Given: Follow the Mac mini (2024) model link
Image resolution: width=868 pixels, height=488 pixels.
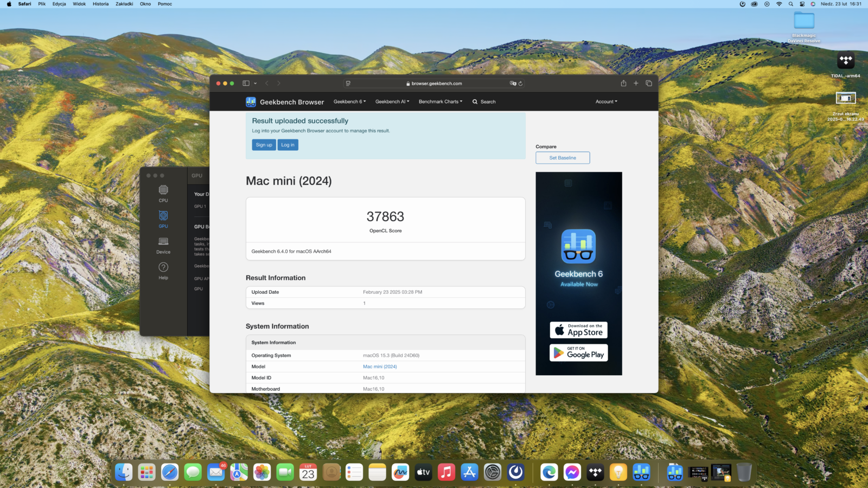Looking at the screenshot, I should point(380,367).
